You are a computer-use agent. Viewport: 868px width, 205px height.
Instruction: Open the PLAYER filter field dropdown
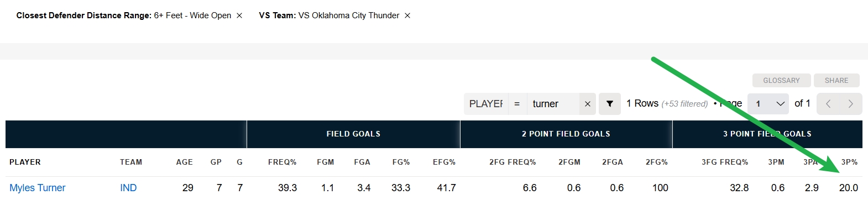tap(486, 104)
